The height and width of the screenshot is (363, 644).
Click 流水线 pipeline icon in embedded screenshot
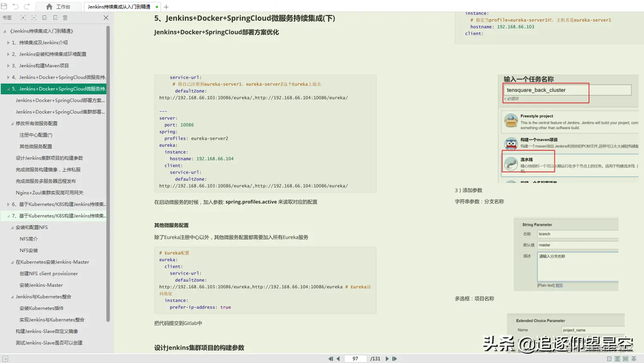coord(511,163)
